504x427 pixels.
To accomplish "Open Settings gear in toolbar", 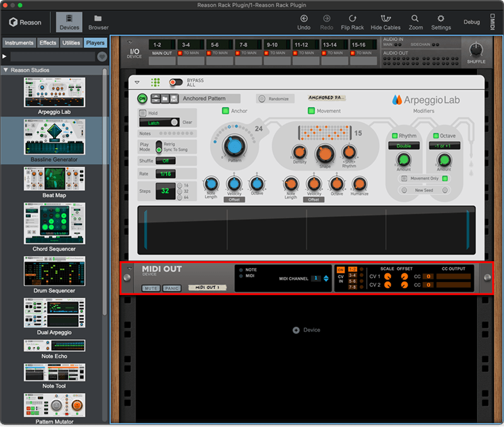I will (440, 18).
